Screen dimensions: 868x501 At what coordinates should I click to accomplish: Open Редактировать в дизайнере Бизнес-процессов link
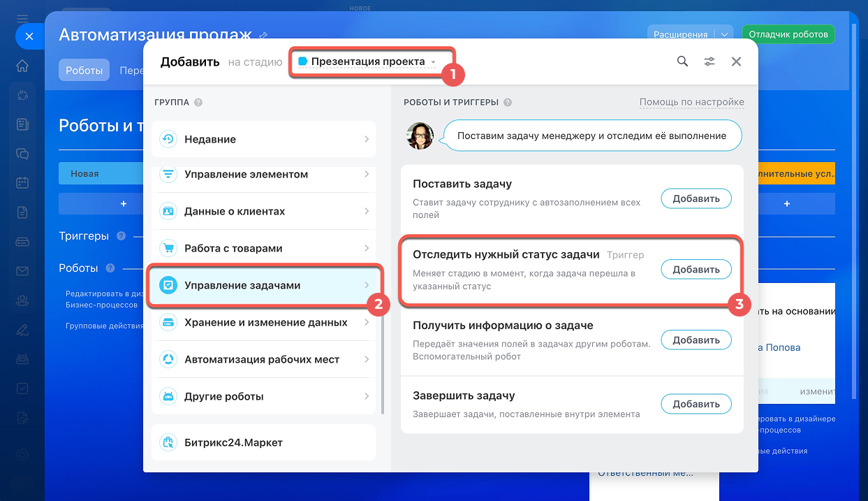104,300
